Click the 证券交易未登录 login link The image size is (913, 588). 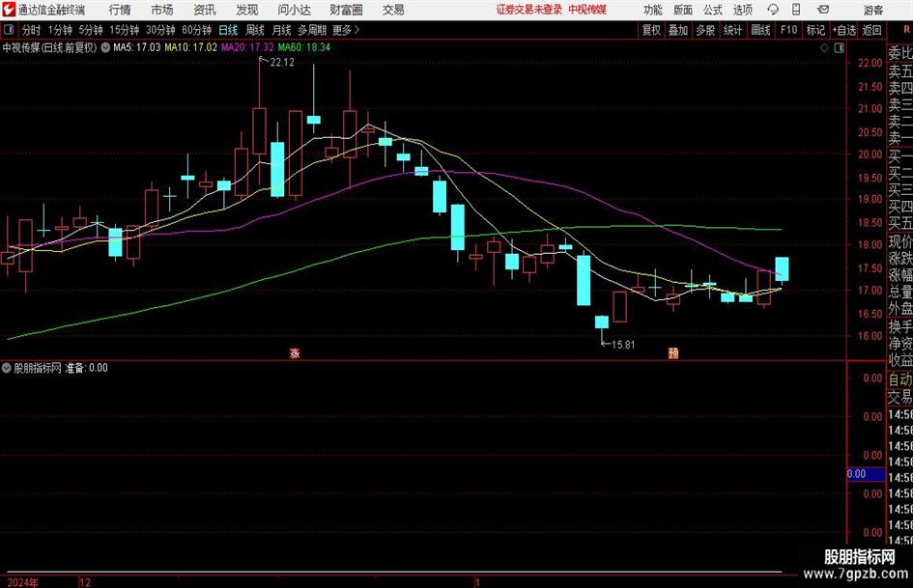529,10
